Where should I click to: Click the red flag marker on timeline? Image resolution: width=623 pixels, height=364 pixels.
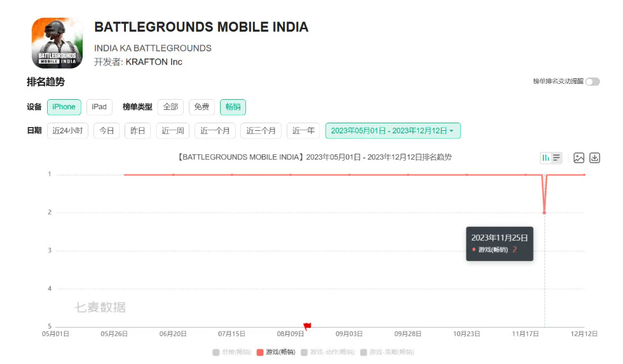tap(307, 327)
